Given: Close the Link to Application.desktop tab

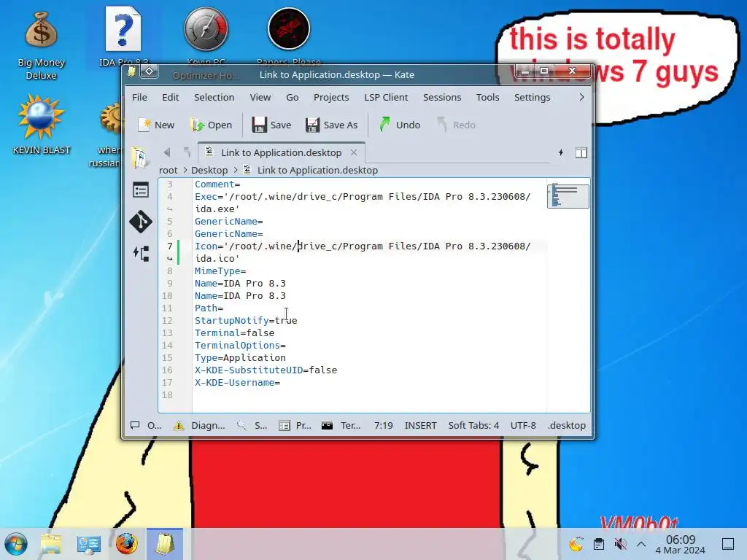Looking at the screenshot, I should click(x=354, y=152).
